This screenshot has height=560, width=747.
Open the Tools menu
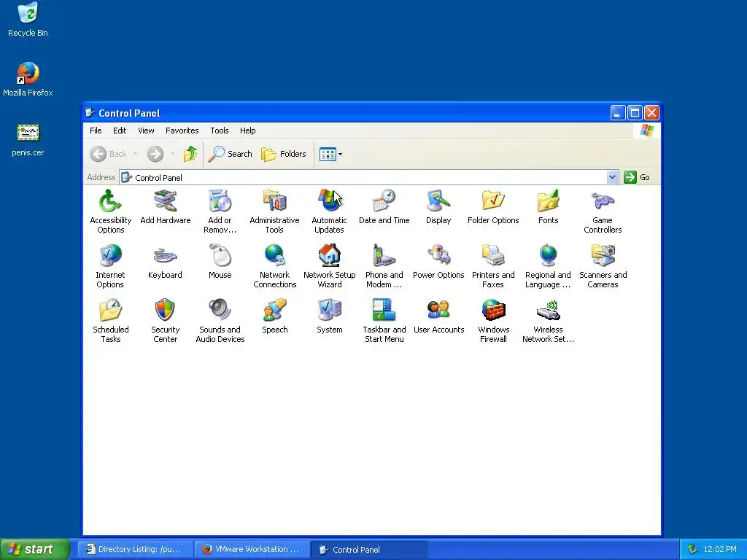pyautogui.click(x=219, y=131)
